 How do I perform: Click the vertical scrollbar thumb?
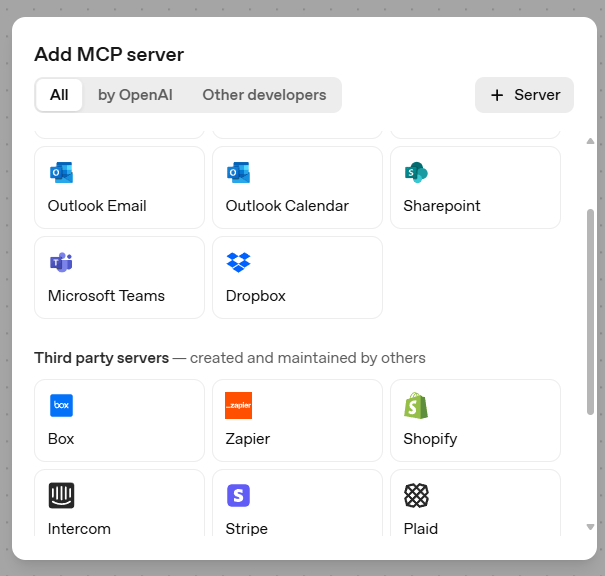pyautogui.click(x=590, y=312)
